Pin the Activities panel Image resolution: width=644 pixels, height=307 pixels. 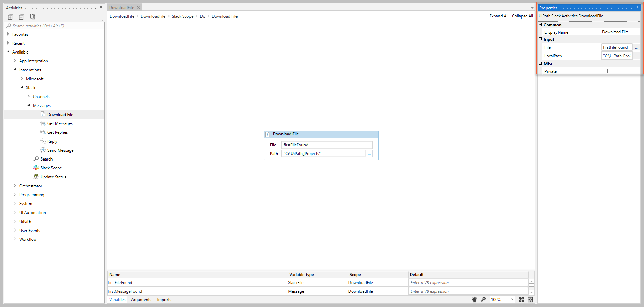point(101,8)
